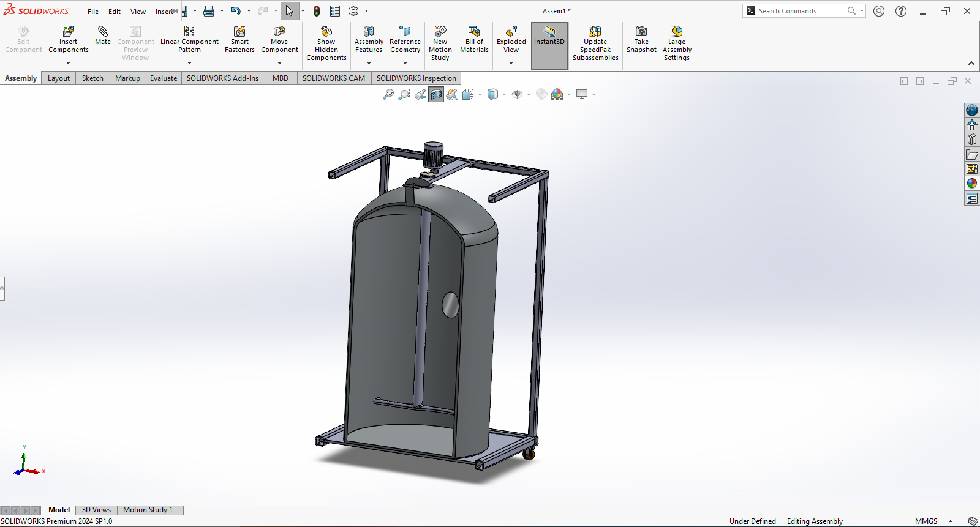Open the File menu
Image resolution: width=980 pixels, height=527 pixels.
pyautogui.click(x=93, y=12)
